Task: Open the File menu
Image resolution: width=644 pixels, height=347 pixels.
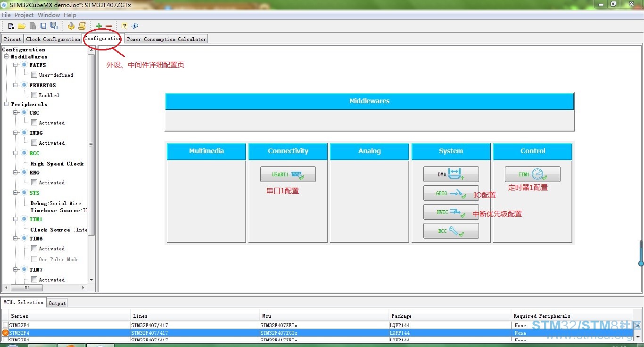Action: tap(6, 15)
